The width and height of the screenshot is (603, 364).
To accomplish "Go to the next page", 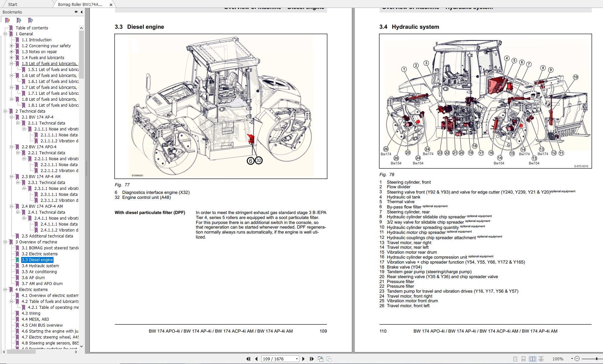I will click(303, 359).
